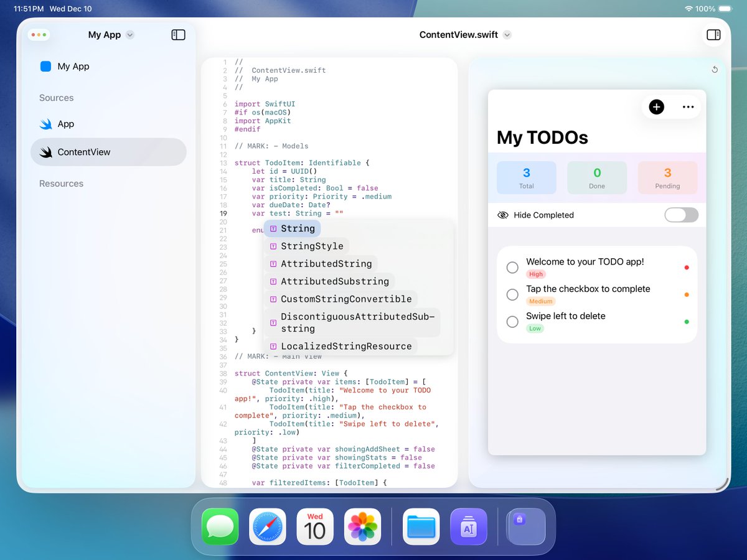Viewport: 747px width, 560px height.
Task: Open Safari from the dock
Action: click(268, 527)
